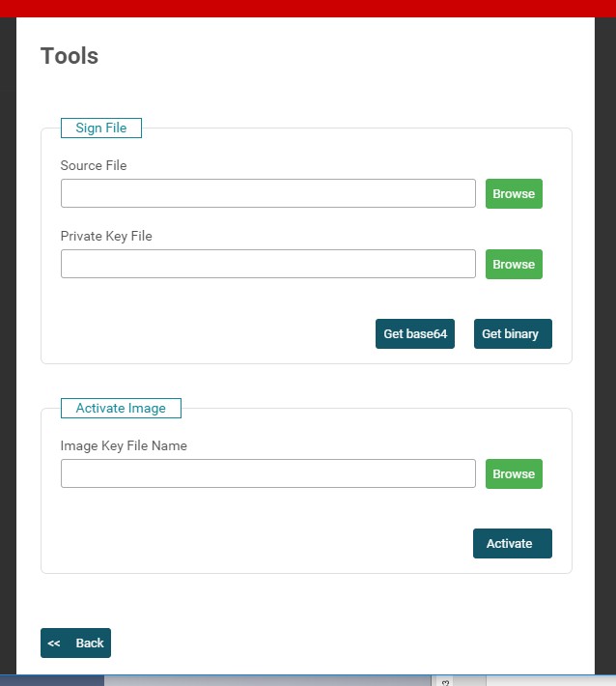This screenshot has height=686, width=616.
Task: Browse for the Private Key File
Action: (x=514, y=264)
